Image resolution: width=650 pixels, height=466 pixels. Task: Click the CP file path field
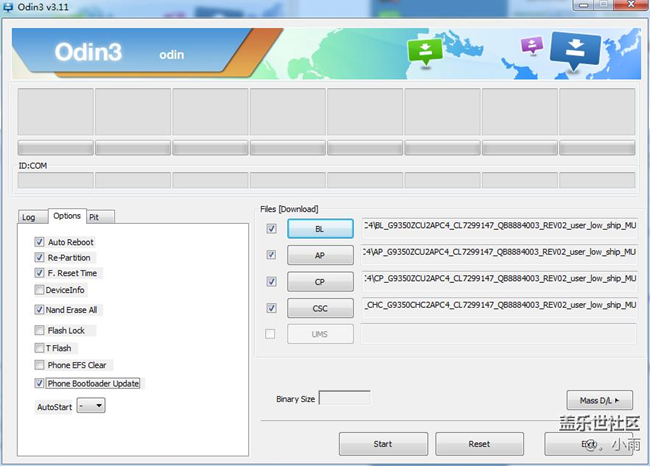[x=499, y=281]
